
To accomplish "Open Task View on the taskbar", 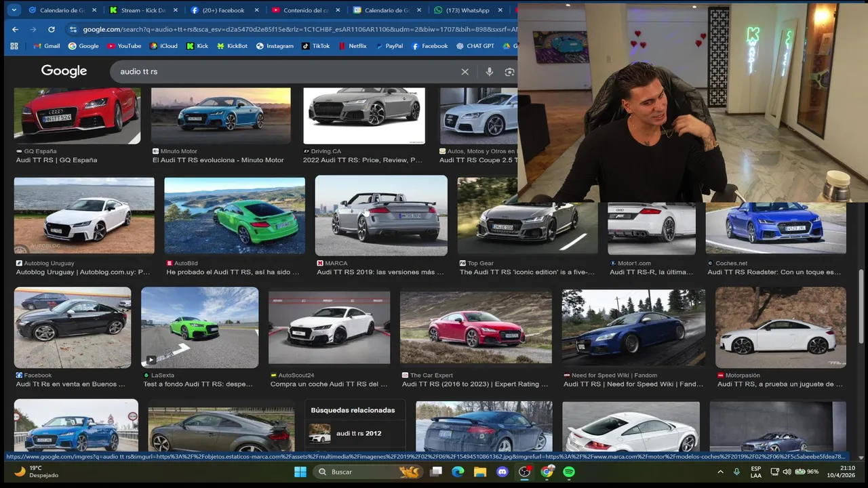I will (x=436, y=472).
